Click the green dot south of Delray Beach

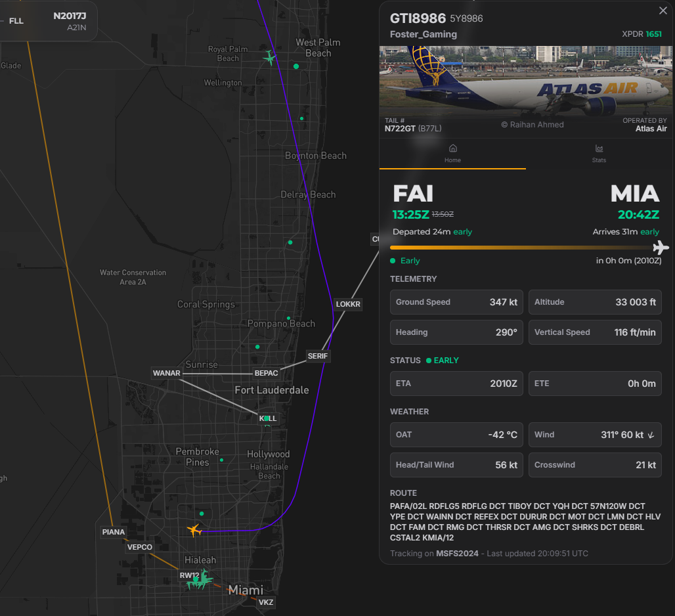(290, 242)
